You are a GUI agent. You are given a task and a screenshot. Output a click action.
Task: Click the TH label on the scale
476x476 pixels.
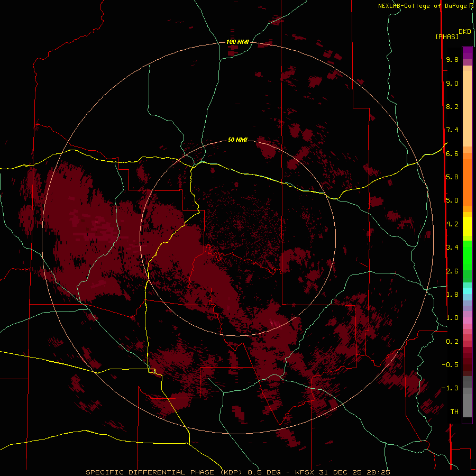[x=454, y=412]
